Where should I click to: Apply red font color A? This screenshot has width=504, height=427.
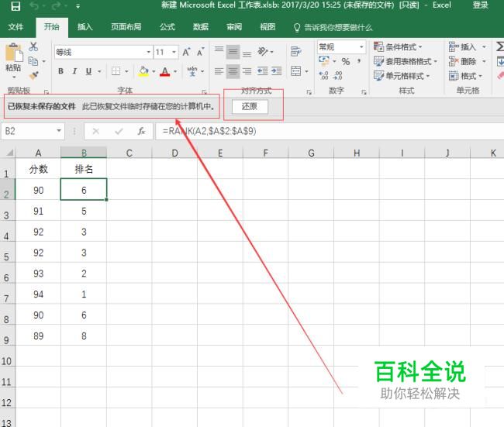[x=165, y=71]
